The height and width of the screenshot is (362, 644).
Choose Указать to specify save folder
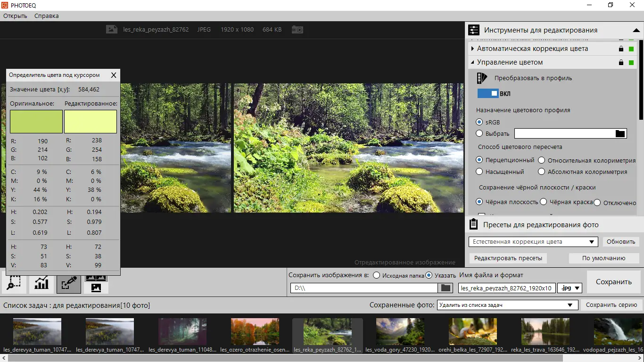pos(429,275)
